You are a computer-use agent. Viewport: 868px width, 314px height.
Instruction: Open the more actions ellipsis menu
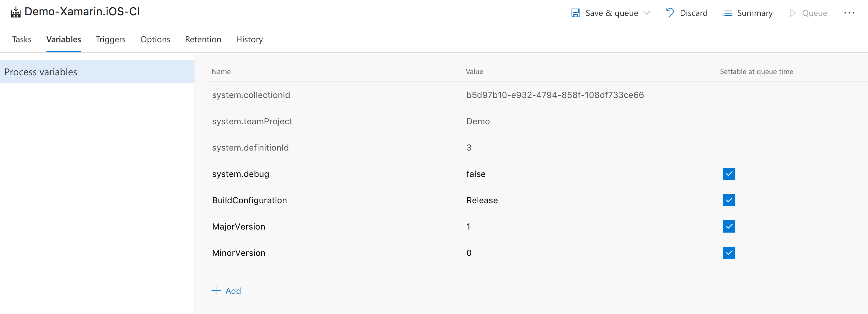(x=849, y=13)
